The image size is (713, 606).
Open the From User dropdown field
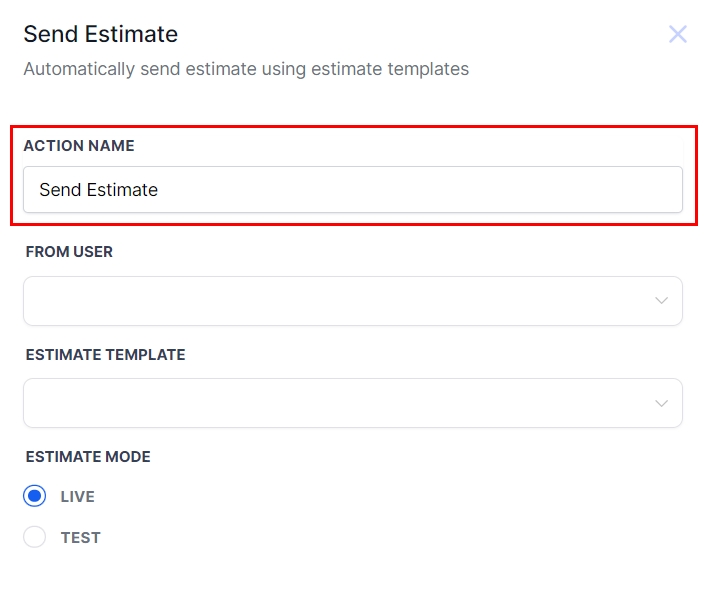(x=352, y=301)
